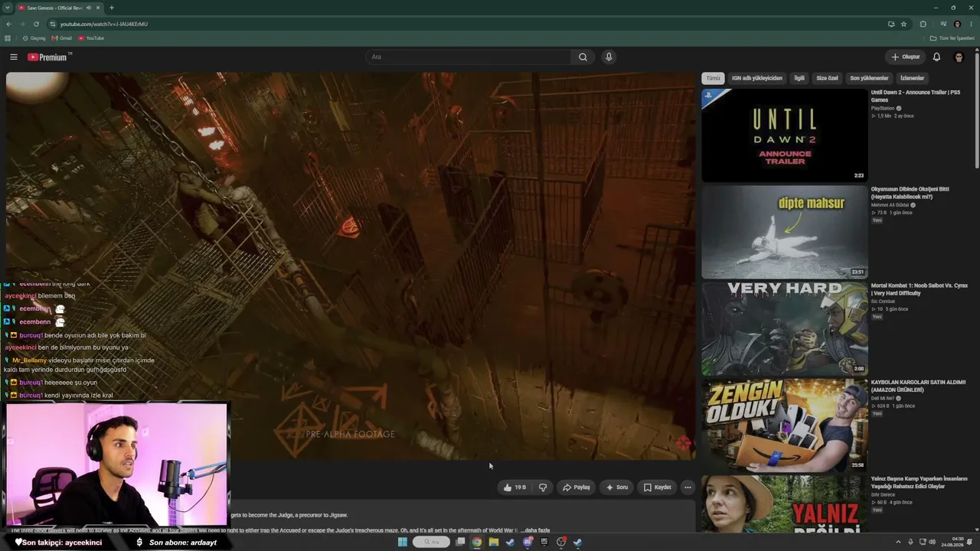
Task: Open the Gmail bookmark
Action: (x=62, y=38)
